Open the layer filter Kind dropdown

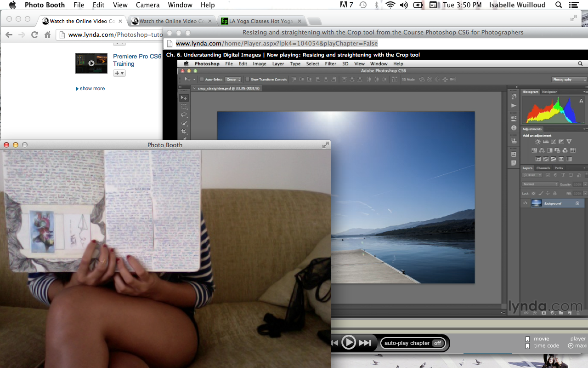tap(531, 175)
